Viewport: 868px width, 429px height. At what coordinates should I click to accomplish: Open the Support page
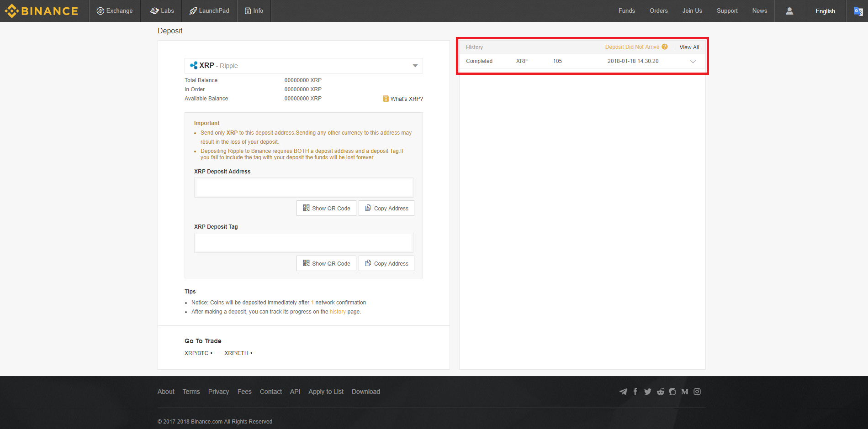coord(727,11)
